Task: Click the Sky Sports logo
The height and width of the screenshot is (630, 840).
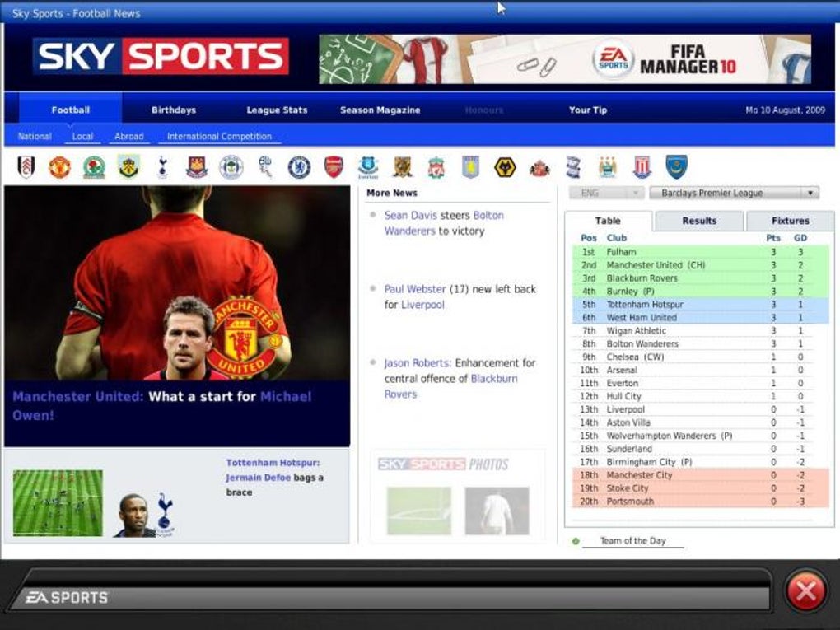Action: click(x=161, y=56)
